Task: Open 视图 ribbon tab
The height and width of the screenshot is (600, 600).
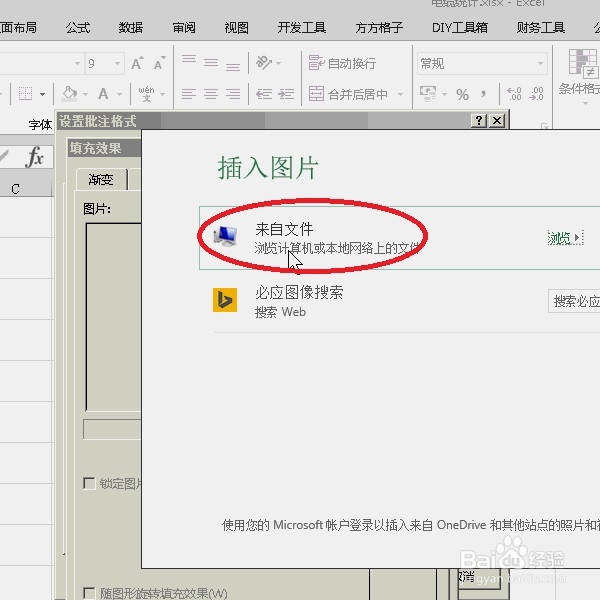Action: tap(236, 28)
